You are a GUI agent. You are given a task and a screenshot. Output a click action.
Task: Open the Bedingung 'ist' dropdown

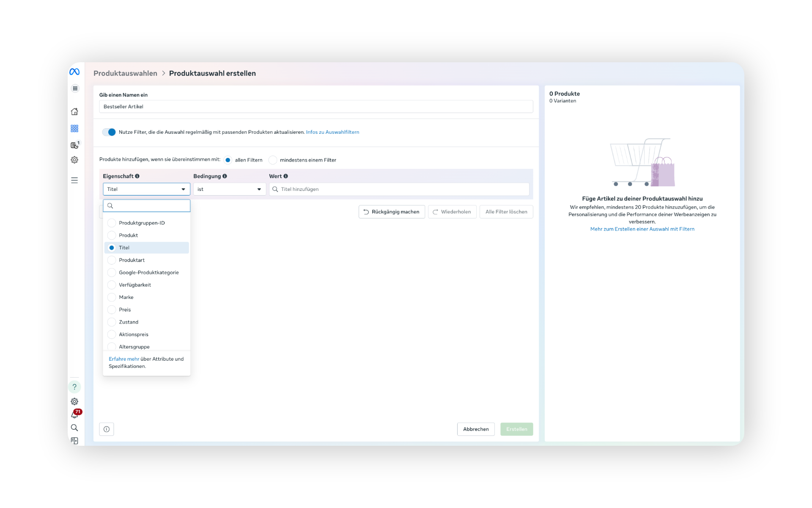229,189
